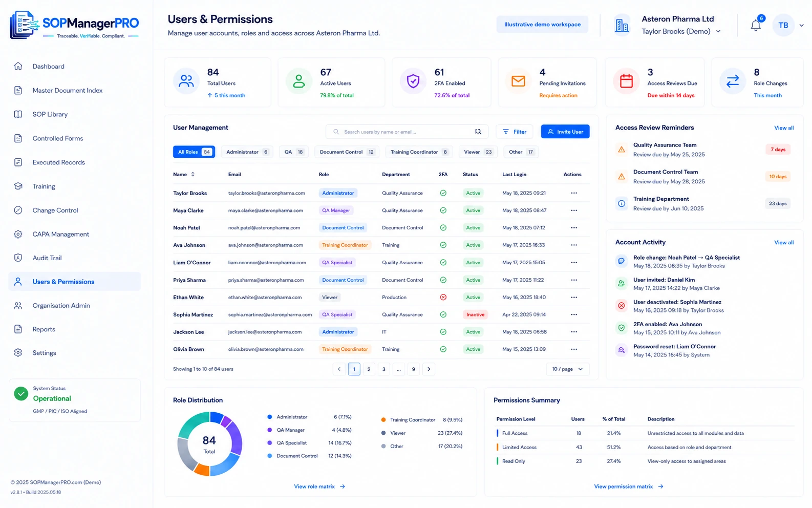The image size is (812, 508).
Task: Click the Inactive status badge for Sophia Martinez
Action: pos(475,315)
